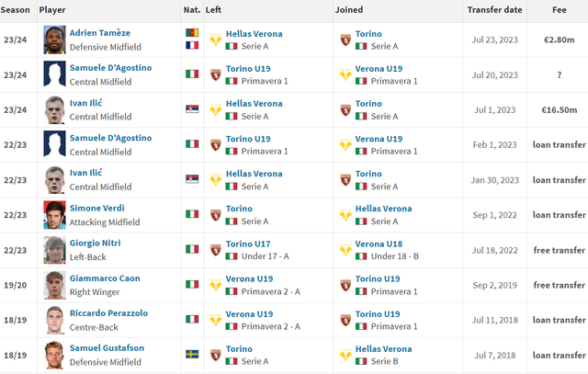Click the Swedish flag for Samuel Gustafson
This screenshot has width=588, height=374.
click(192, 356)
